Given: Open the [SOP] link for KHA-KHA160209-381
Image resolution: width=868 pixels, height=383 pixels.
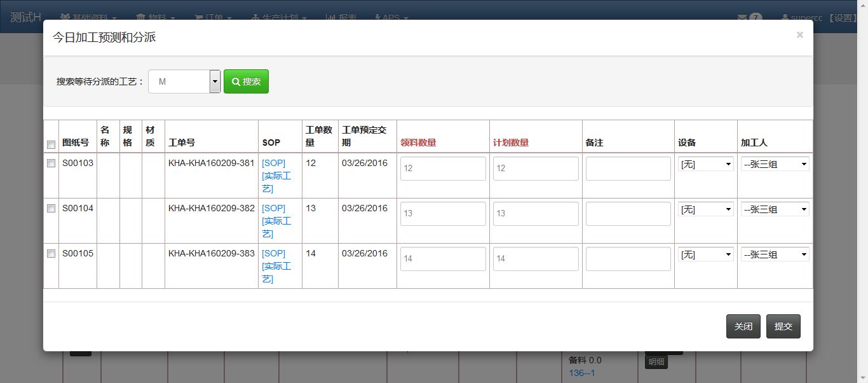Looking at the screenshot, I should coord(274,163).
